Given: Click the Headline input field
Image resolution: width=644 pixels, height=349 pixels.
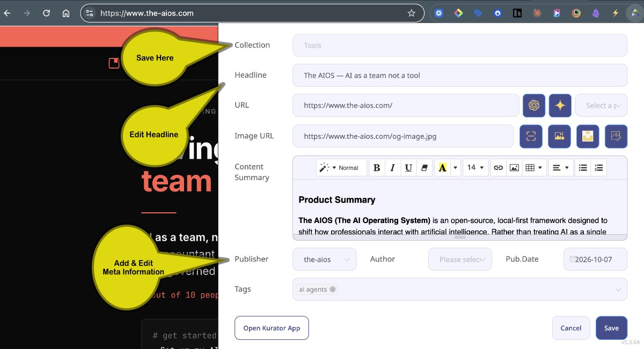Looking at the screenshot, I should pyautogui.click(x=460, y=76).
